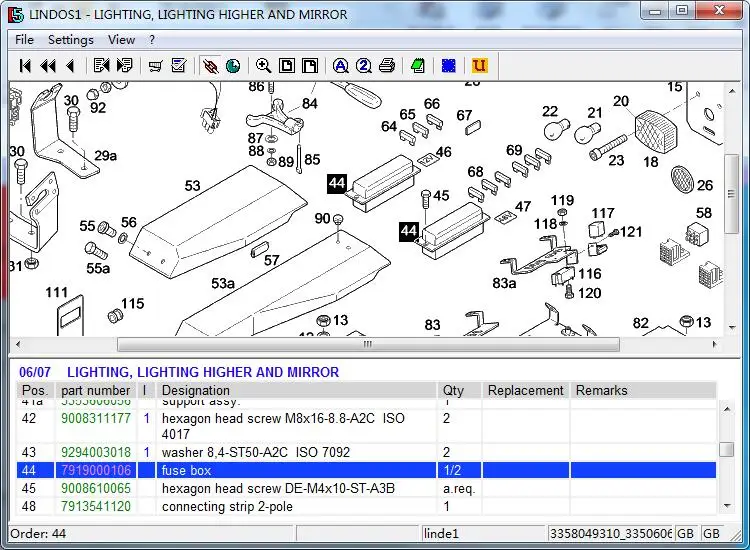Click part label 29a in the diagram

106,156
